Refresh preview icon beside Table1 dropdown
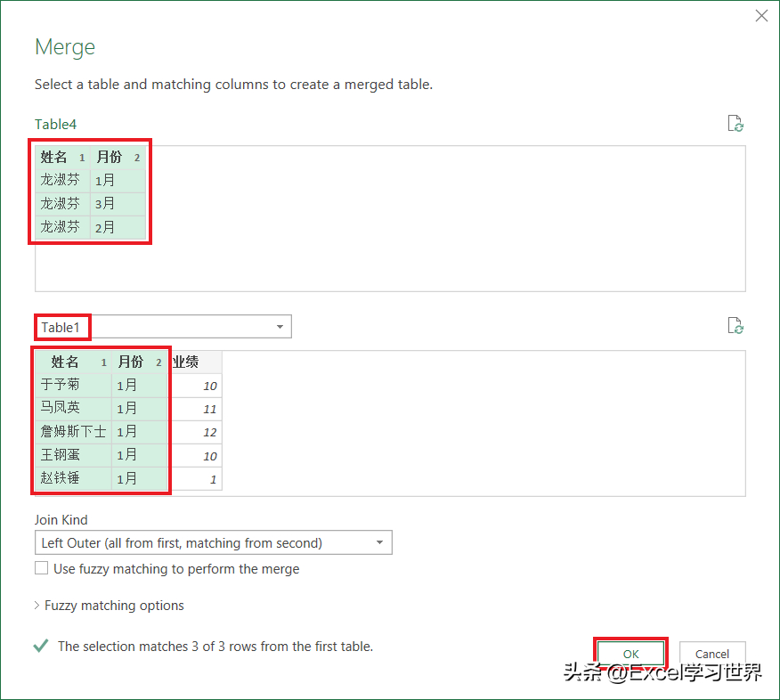The image size is (780, 700). 735,326
